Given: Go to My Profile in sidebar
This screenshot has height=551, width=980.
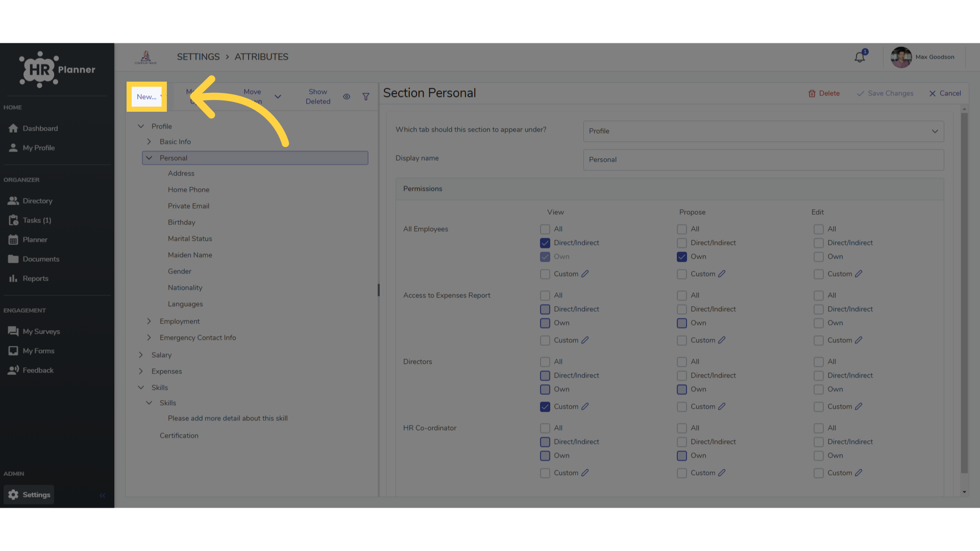Looking at the screenshot, I should coord(39,148).
